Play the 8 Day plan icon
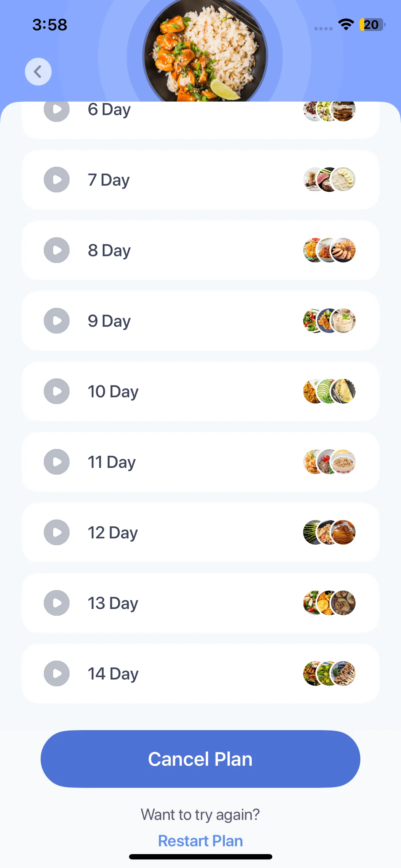This screenshot has height=868, width=401. [x=57, y=250]
